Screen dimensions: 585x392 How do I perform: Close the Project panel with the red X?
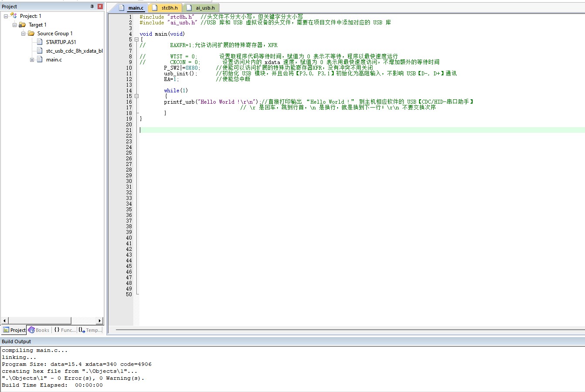click(x=100, y=7)
